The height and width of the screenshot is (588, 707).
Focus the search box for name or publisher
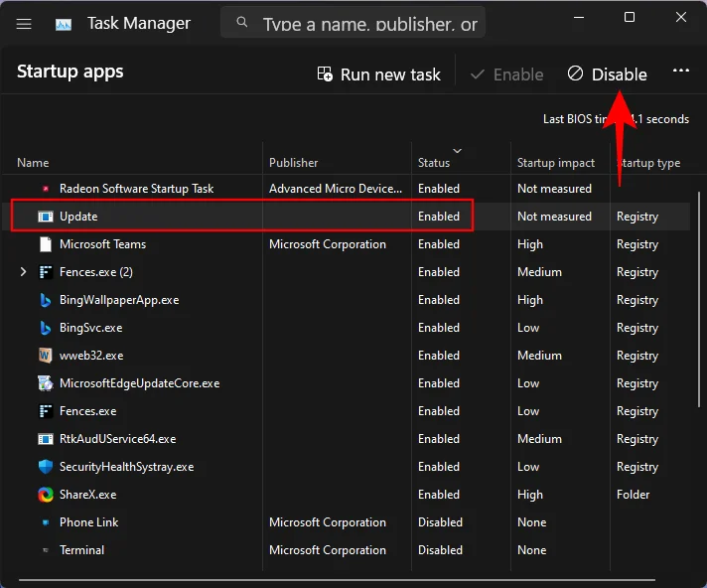353,23
